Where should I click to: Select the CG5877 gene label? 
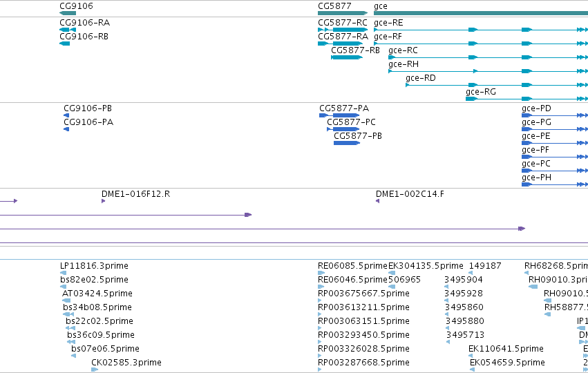point(334,6)
